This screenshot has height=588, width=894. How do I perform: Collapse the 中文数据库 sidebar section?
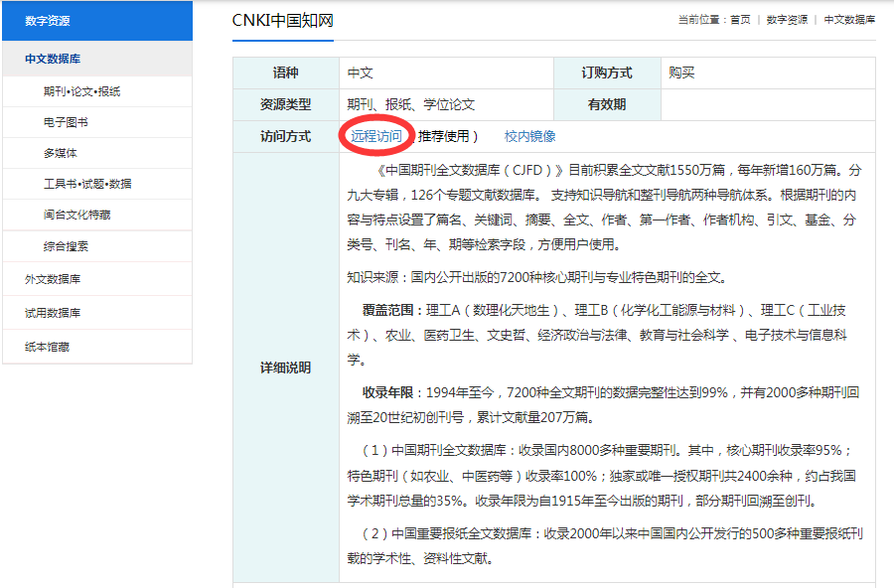tap(53, 60)
